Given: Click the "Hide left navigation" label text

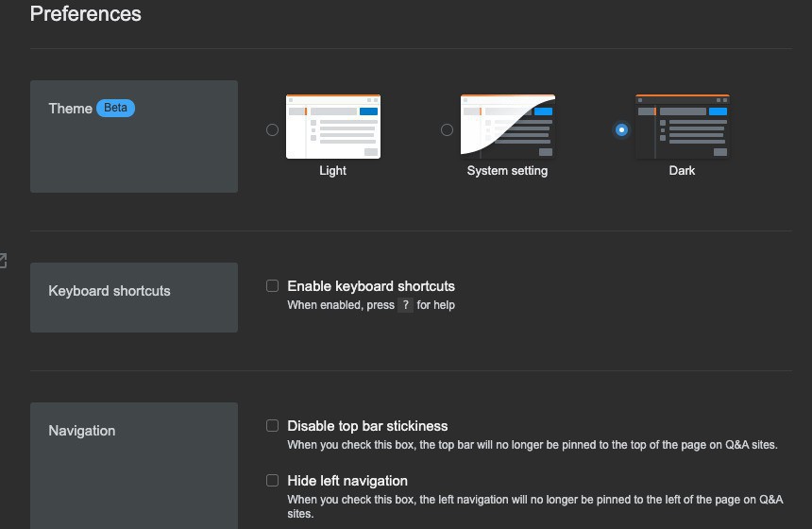Looking at the screenshot, I should pyautogui.click(x=347, y=481).
